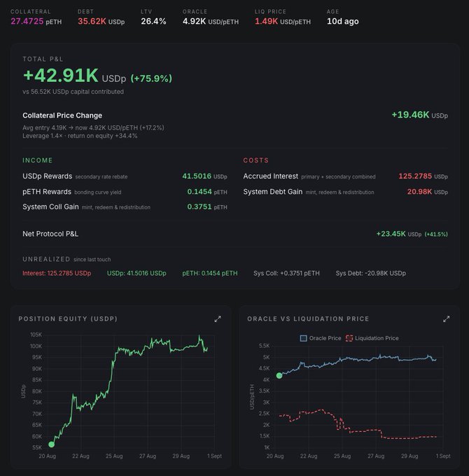Click the Accrued Interest row label
469x476 pixels.
tap(270, 176)
